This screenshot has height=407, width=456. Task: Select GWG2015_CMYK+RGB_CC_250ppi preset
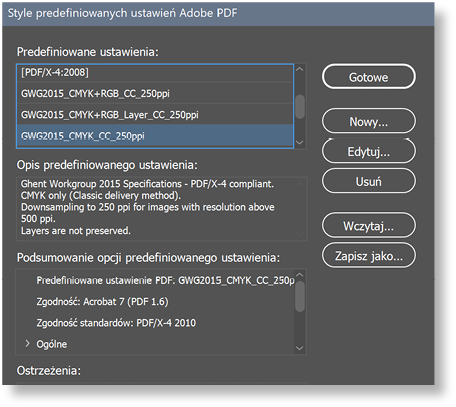pos(155,93)
